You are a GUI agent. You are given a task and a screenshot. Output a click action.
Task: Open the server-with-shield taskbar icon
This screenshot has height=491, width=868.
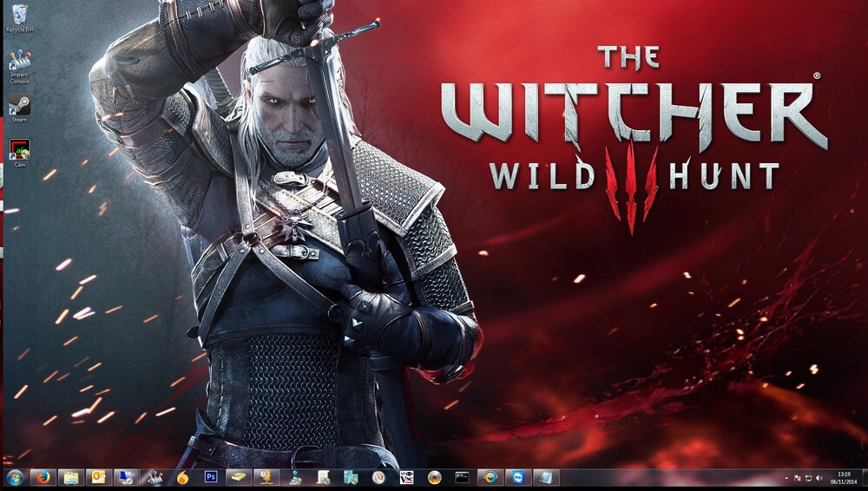351,477
